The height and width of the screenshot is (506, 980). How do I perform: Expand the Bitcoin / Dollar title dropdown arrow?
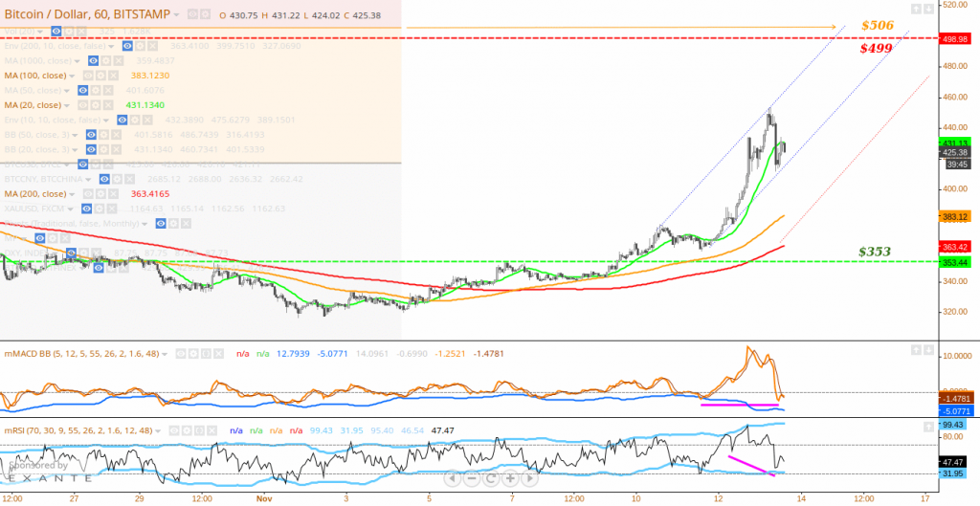pos(176,14)
